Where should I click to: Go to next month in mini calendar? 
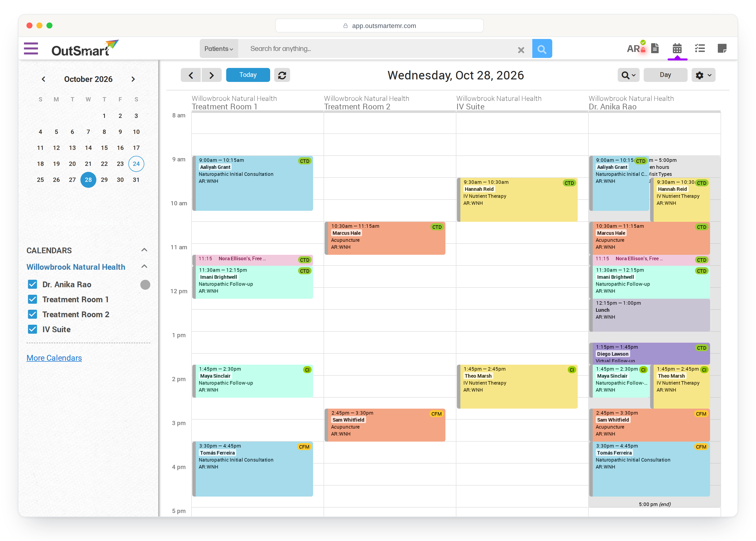pyautogui.click(x=133, y=79)
